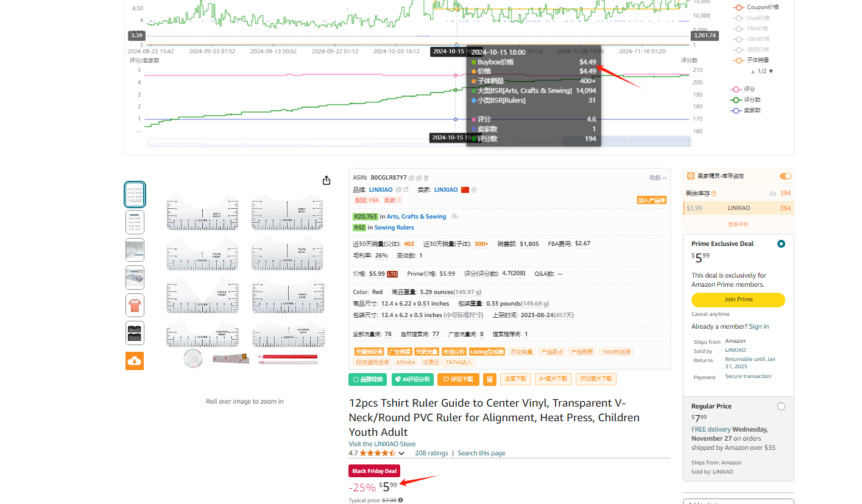Select orange t-shirt product thumbnail

135,305
